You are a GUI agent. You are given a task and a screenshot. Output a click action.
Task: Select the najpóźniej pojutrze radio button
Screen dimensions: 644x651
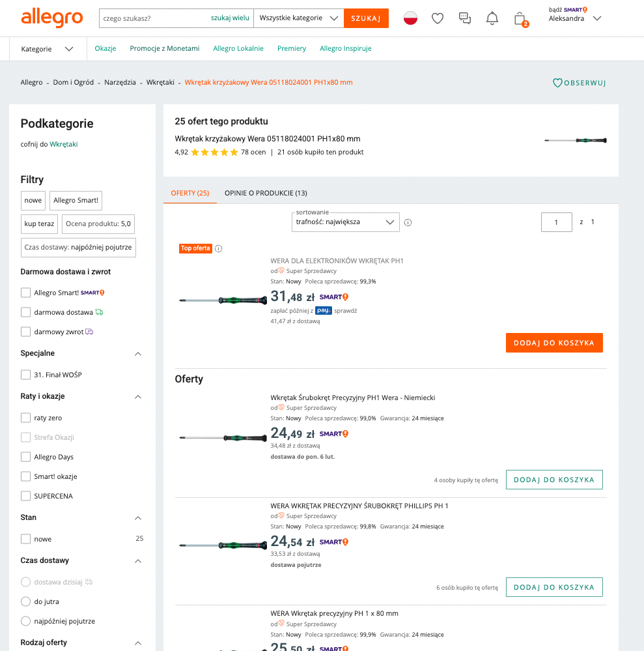click(26, 621)
